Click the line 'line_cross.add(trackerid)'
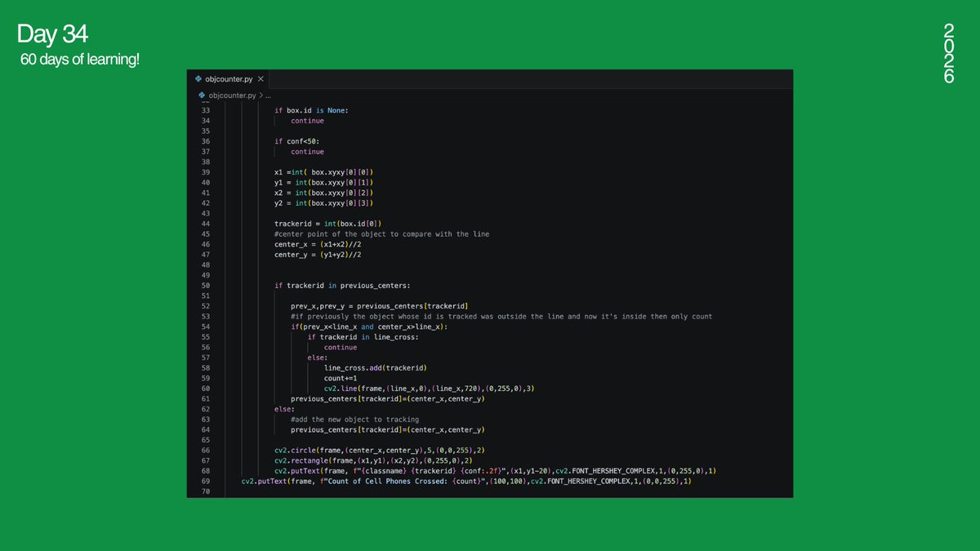The width and height of the screenshot is (980, 551). tap(376, 368)
